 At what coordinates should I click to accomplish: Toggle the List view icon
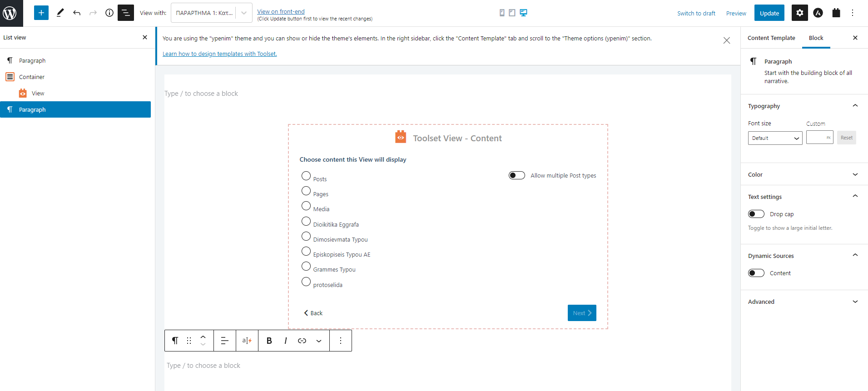[126, 13]
